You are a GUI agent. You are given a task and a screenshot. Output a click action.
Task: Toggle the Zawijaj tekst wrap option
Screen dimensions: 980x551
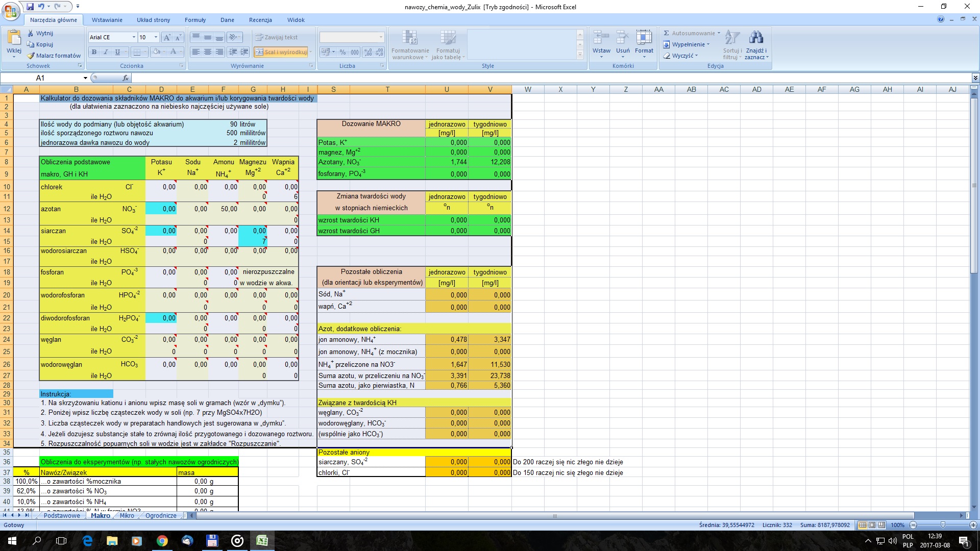[276, 37]
